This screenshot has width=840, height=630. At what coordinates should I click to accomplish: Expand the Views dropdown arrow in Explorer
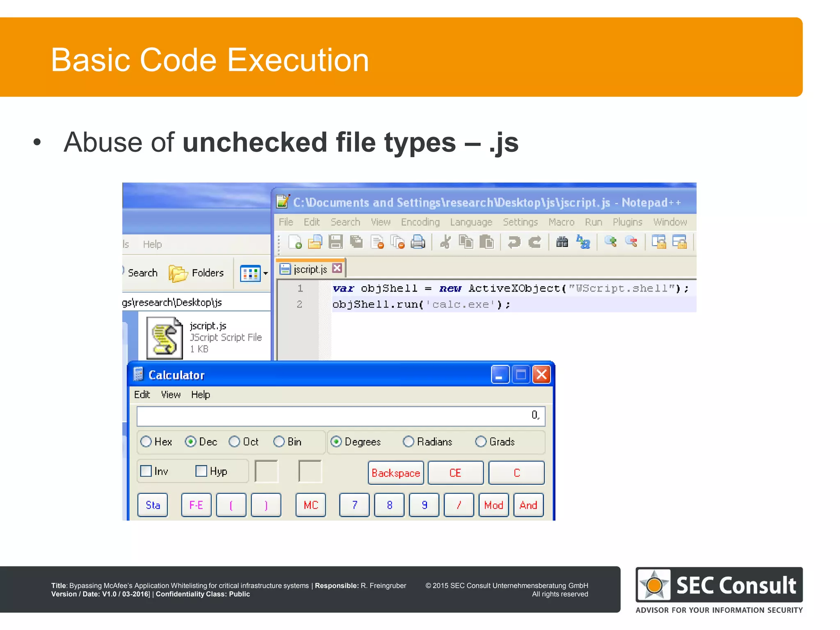(x=265, y=274)
